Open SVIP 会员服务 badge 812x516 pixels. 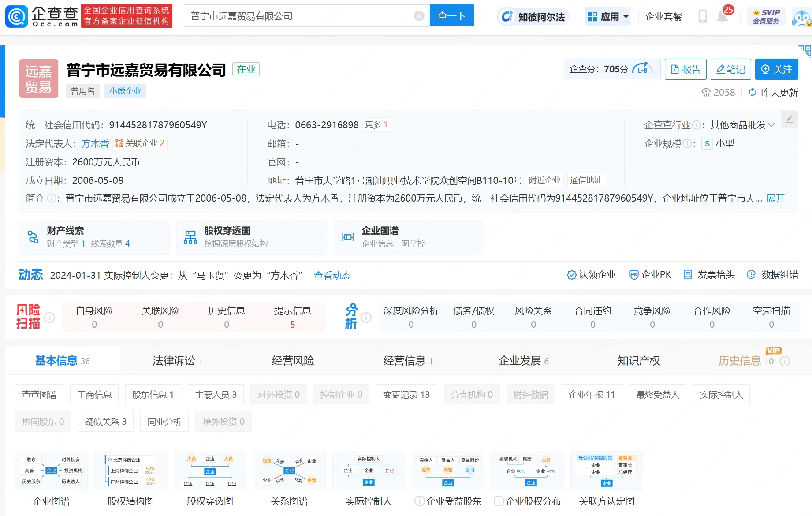(766, 17)
